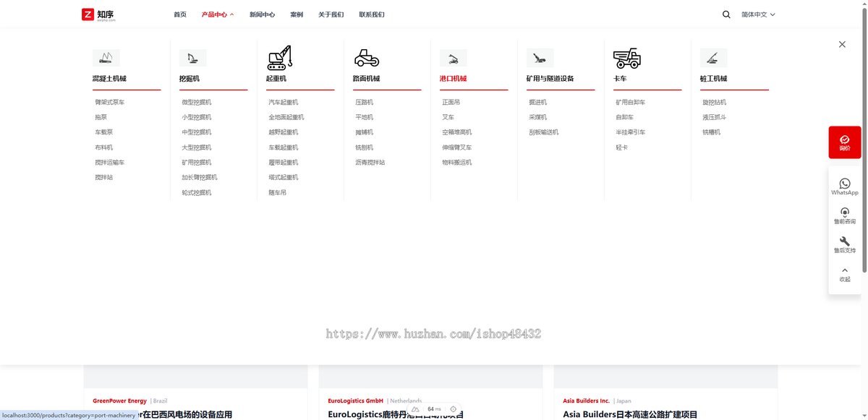Open 正面吊 under port machinery
868x420 pixels.
[x=451, y=102]
